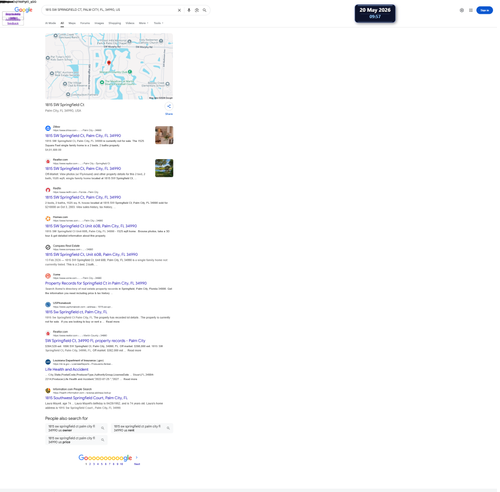Switch to the Maps tab
Viewport: 500px width, 492px height.
pos(72,23)
